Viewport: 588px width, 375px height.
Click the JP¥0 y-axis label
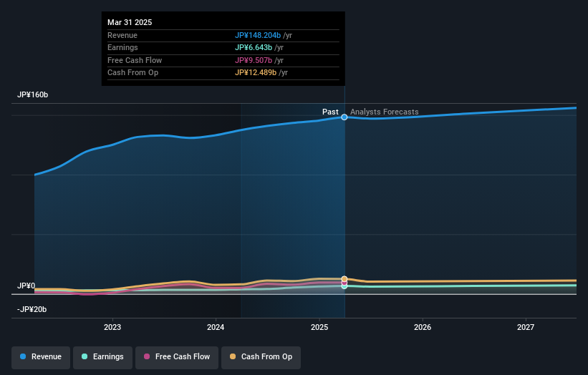coord(26,286)
